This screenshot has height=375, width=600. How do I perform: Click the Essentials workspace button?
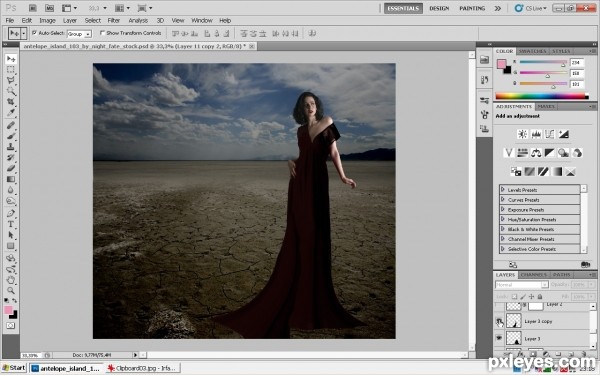pyautogui.click(x=403, y=8)
